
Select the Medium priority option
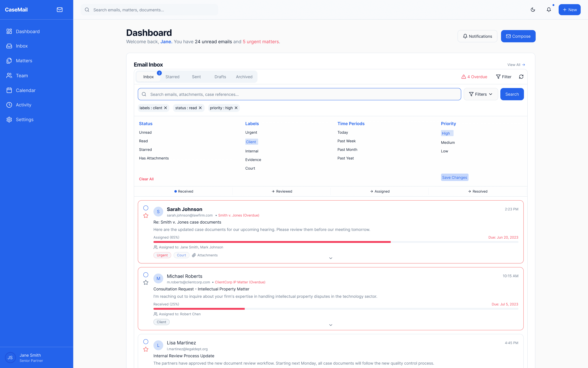(x=448, y=143)
